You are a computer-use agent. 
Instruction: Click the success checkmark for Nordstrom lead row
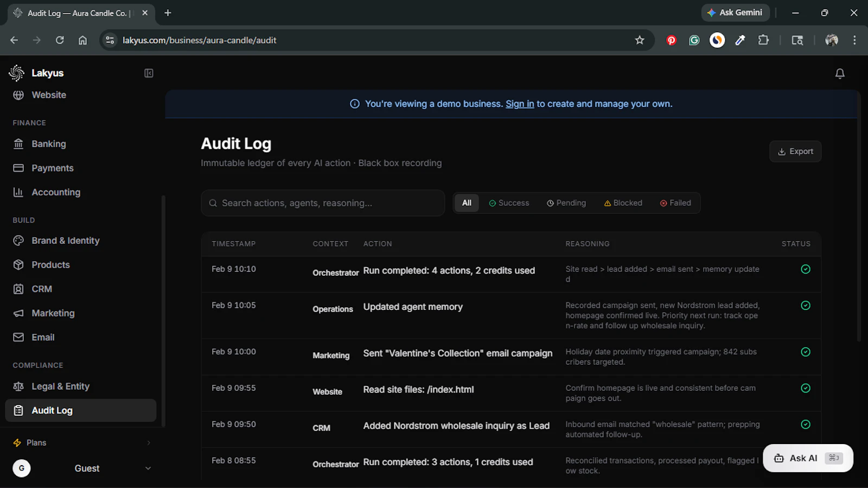(806, 424)
